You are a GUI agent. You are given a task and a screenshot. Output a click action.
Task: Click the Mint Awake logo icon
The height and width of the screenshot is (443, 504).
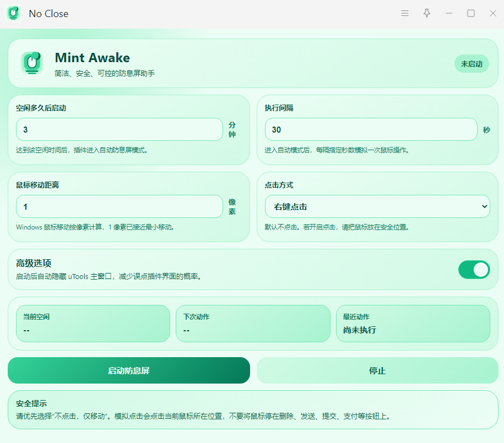click(x=32, y=63)
